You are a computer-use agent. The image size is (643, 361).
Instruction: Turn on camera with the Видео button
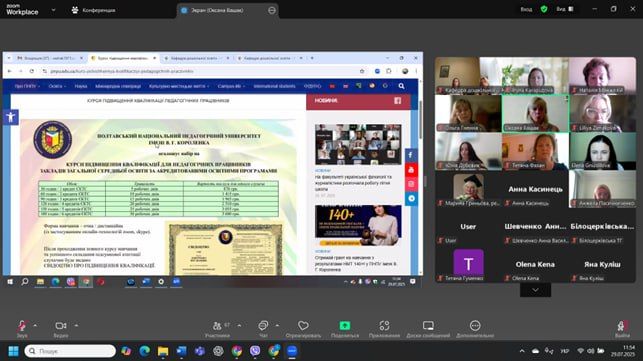[61, 329]
